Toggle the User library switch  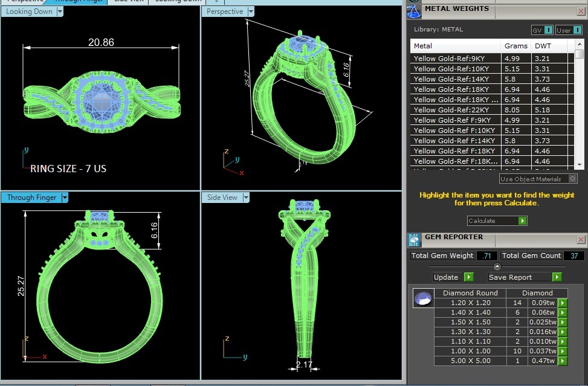point(575,30)
